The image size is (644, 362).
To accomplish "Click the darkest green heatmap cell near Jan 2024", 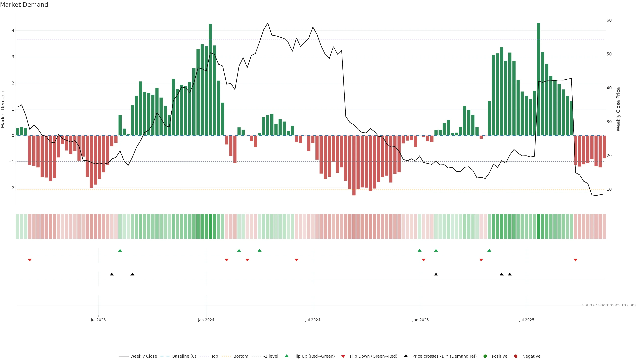I will click(210, 226).
